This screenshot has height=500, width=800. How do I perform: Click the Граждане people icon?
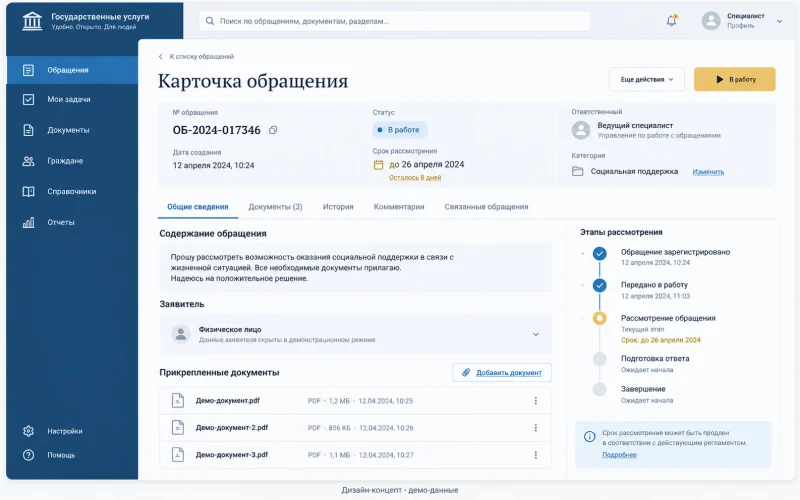point(29,161)
